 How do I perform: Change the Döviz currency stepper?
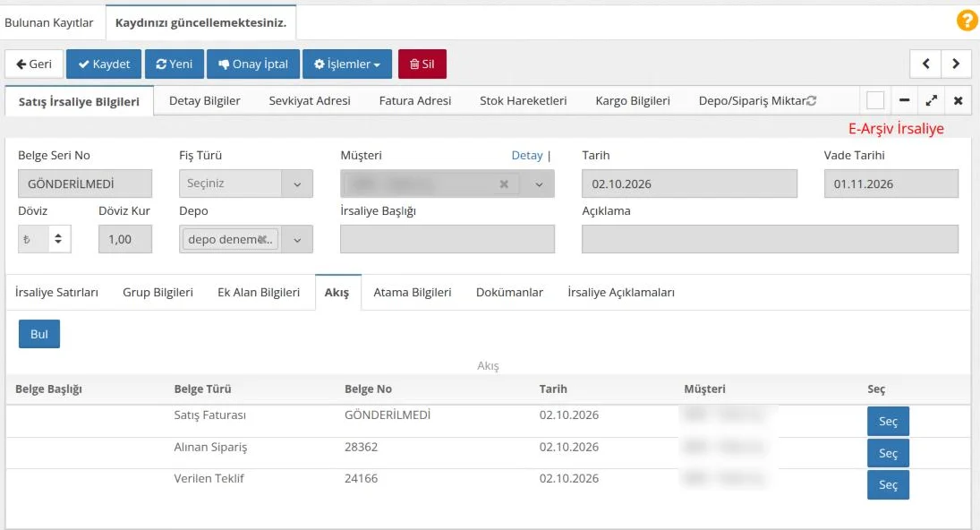point(58,239)
